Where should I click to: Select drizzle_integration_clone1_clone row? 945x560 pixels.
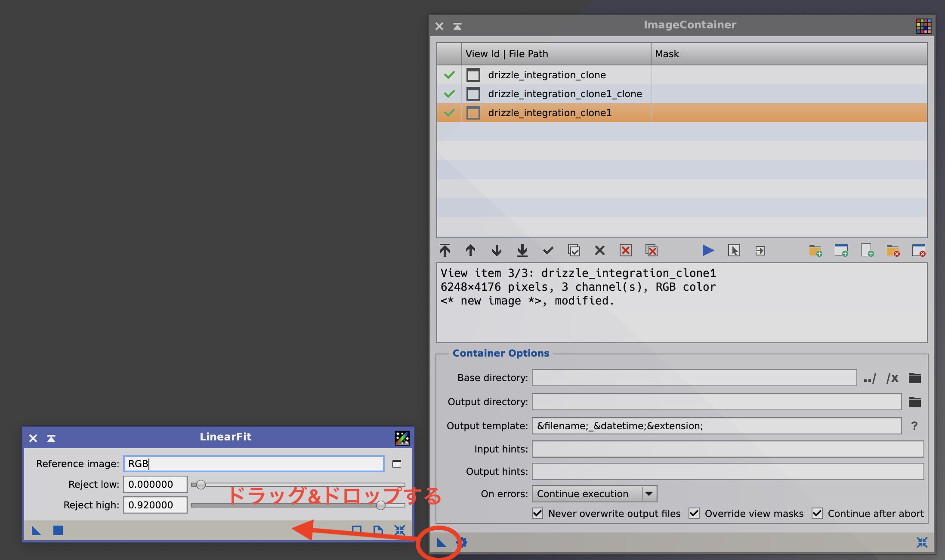[565, 94]
